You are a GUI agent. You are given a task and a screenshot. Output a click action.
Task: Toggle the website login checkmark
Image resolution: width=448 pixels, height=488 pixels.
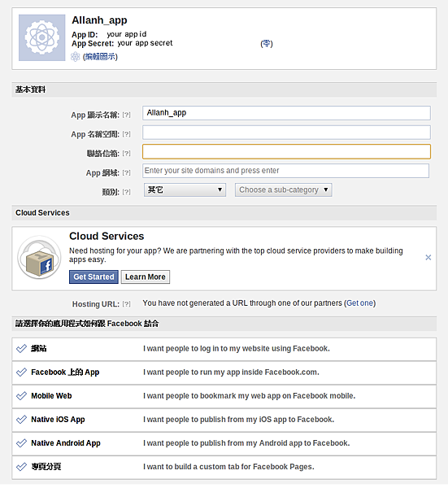[x=21, y=349]
